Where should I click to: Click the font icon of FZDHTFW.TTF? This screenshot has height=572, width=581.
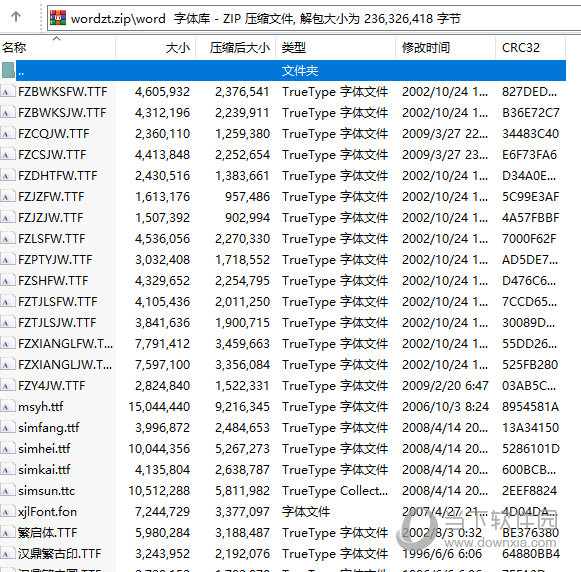pyautogui.click(x=7, y=176)
